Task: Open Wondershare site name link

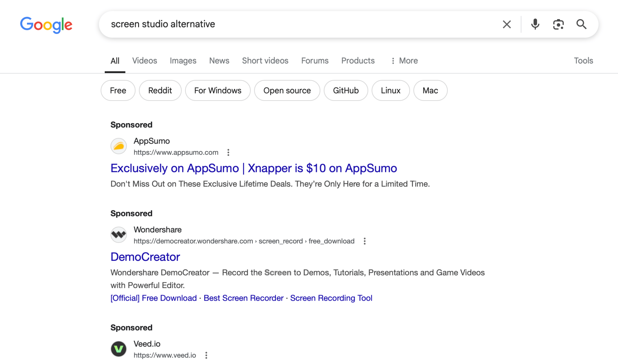Action: click(x=158, y=230)
